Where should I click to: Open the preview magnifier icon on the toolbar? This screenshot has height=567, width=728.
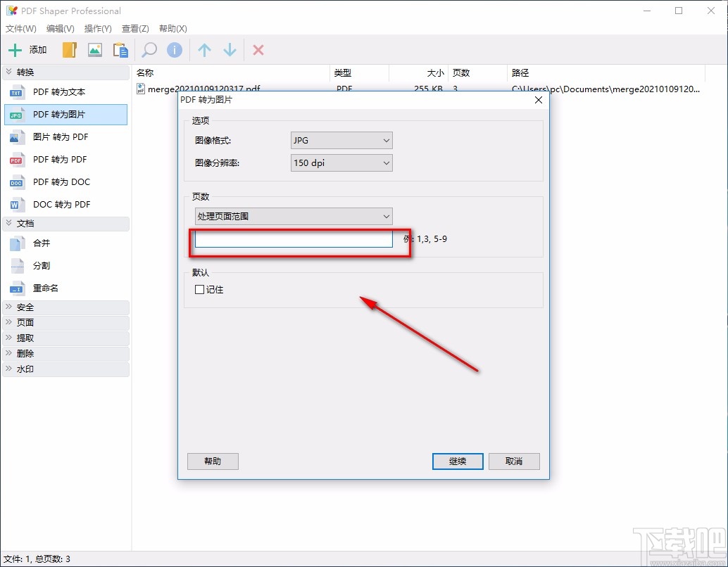pyautogui.click(x=148, y=49)
